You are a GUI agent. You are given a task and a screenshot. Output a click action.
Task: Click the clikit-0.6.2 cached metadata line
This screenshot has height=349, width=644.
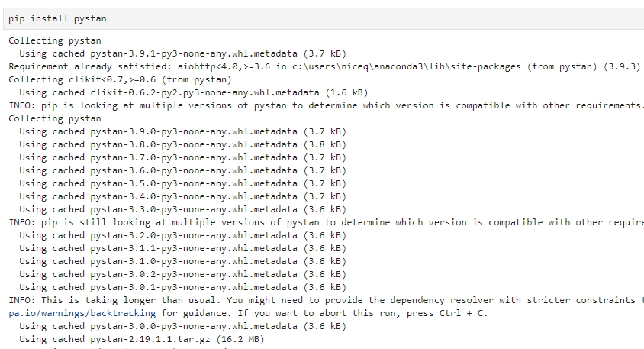(194, 92)
